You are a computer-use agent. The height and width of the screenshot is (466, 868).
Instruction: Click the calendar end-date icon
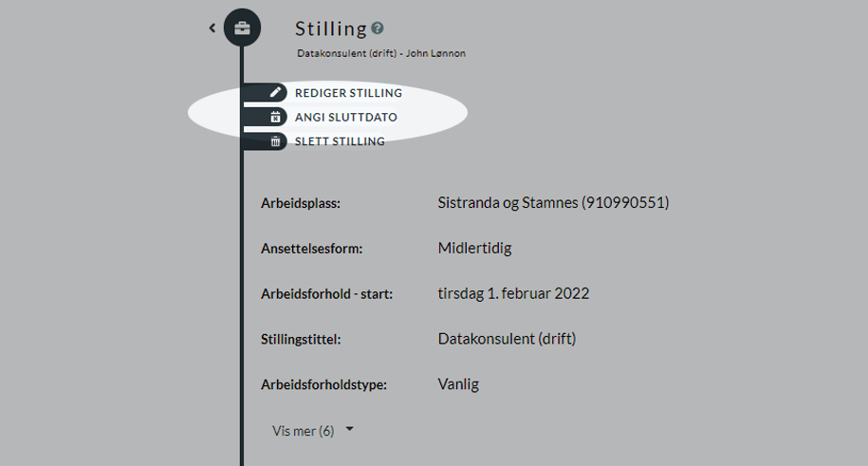[275, 117]
